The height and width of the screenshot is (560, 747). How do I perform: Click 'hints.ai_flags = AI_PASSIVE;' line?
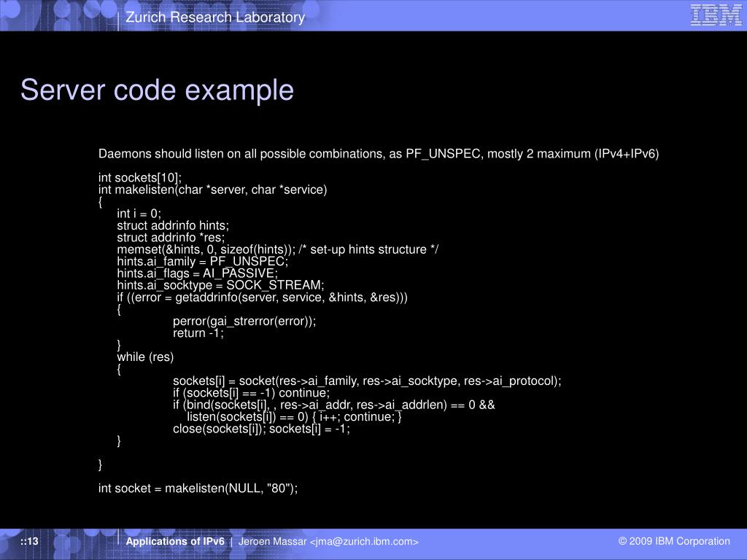tap(197, 273)
